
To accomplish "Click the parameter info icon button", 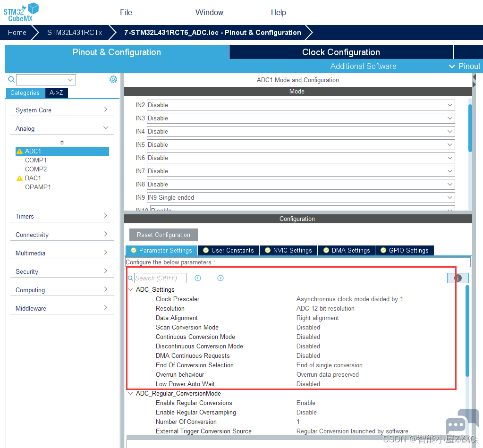I will (x=458, y=278).
